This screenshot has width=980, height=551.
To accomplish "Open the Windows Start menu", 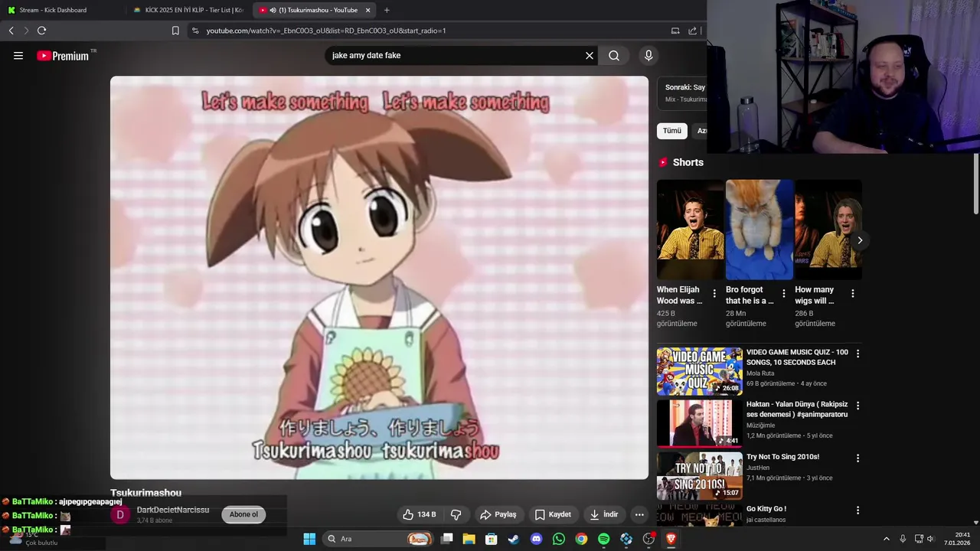I will (309, 539).
